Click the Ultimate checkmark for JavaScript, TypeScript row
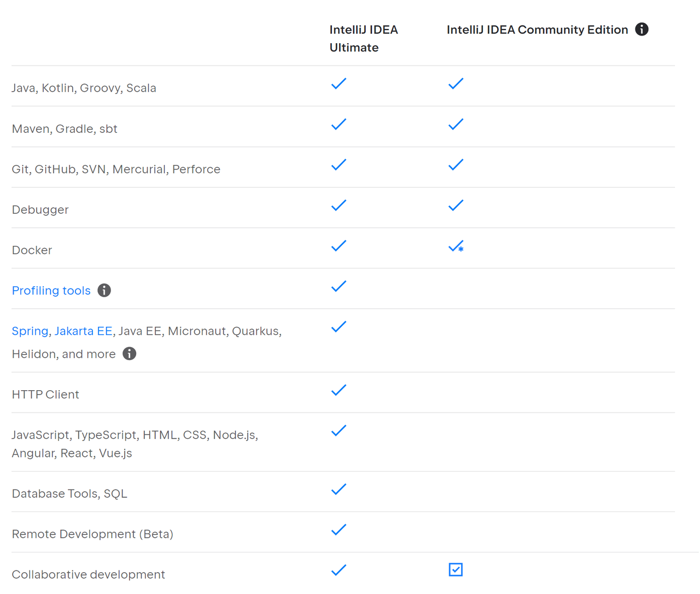 pos(339,431)
